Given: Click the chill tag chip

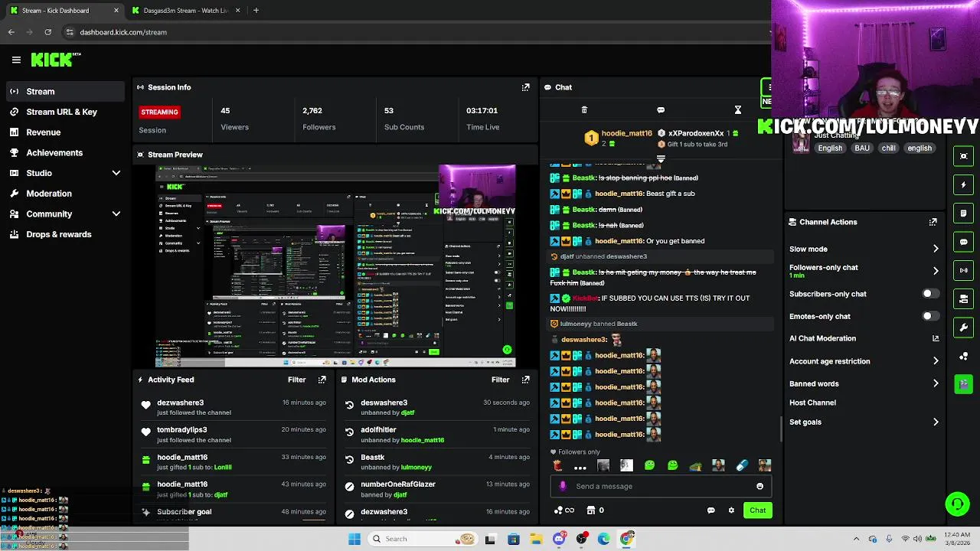Looking at the screenshot, I should point(888,148).
